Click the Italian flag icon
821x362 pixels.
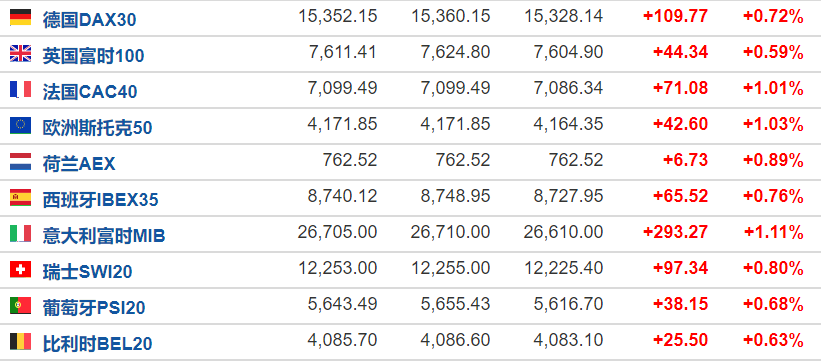[x=20, y=234]
